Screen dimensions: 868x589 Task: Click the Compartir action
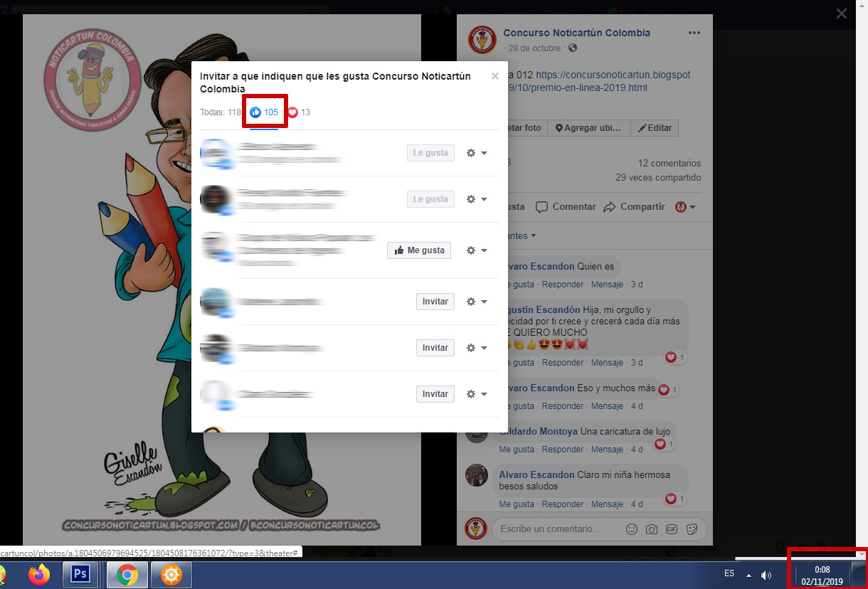point(634,207)
